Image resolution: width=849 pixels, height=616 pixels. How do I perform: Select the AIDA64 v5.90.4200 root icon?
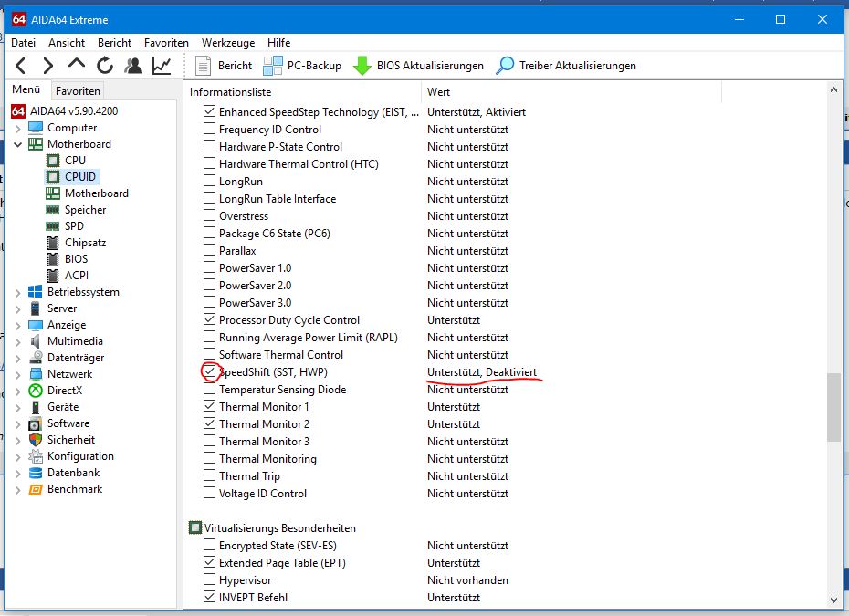coord(18,111)
